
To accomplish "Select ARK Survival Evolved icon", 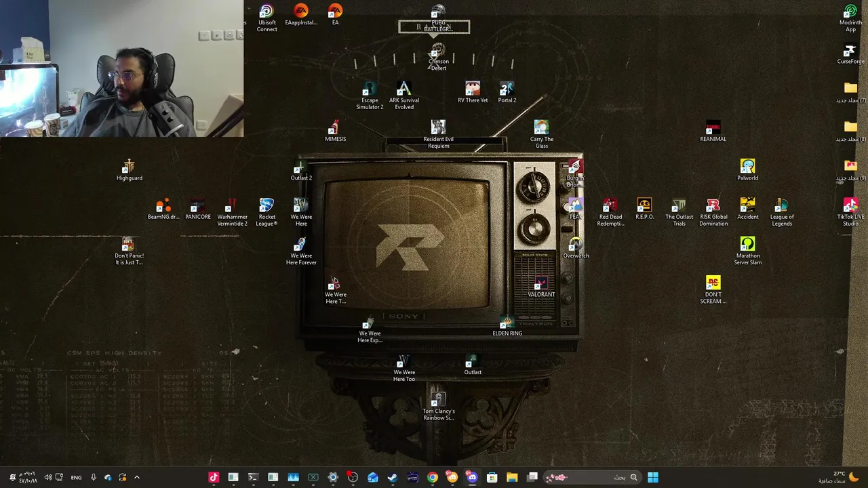I will 404,96.
